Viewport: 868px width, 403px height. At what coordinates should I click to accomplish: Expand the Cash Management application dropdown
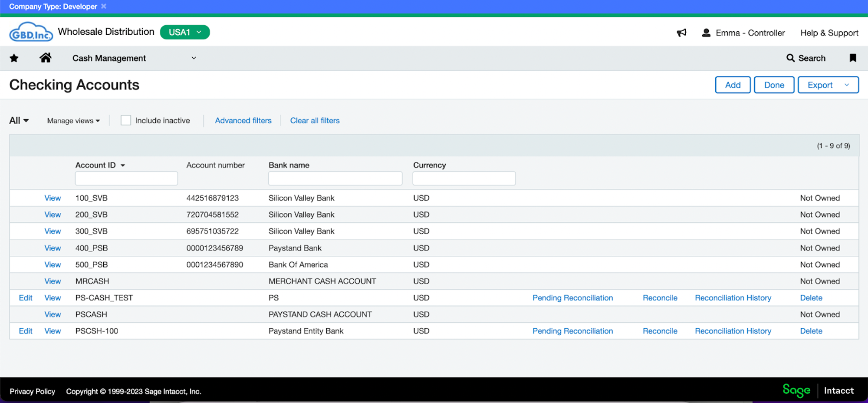[x=194, y=58]
